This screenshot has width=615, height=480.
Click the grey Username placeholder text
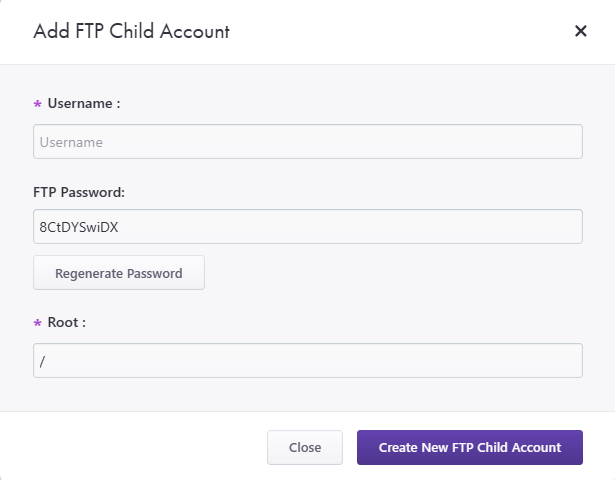point(71,142)
